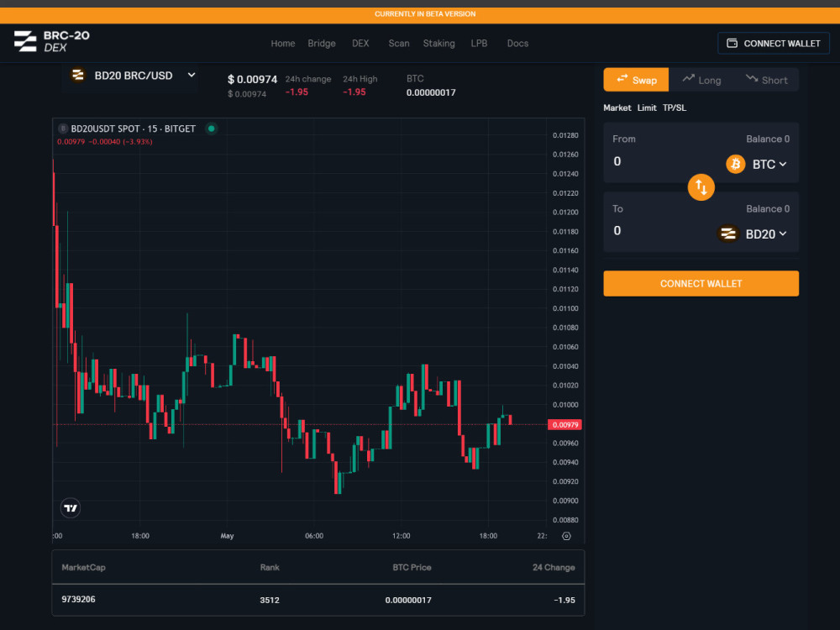Viewport: 840px width, 630px height.
Task: Switch to the Short tab
Action: point(766,80)
